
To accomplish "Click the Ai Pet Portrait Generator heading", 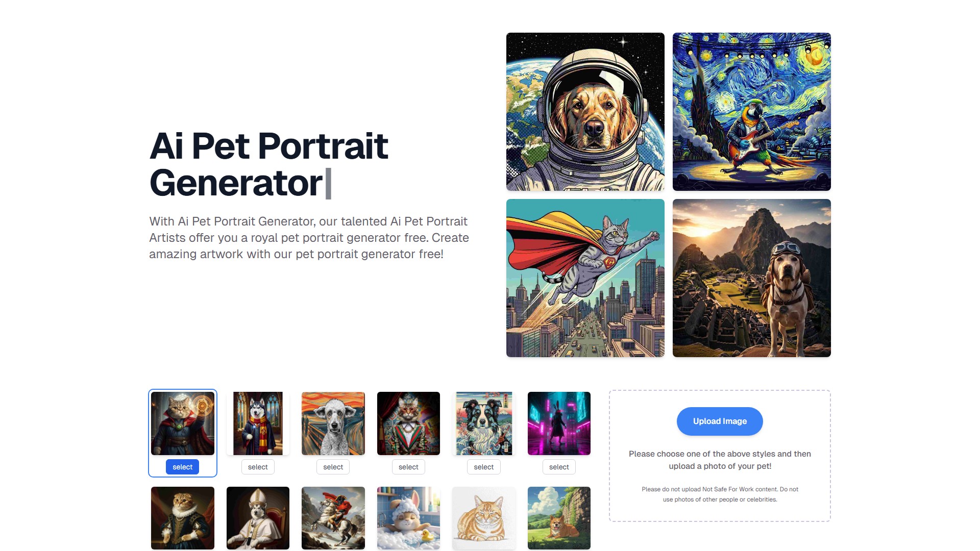I will [x=269, y=164].
